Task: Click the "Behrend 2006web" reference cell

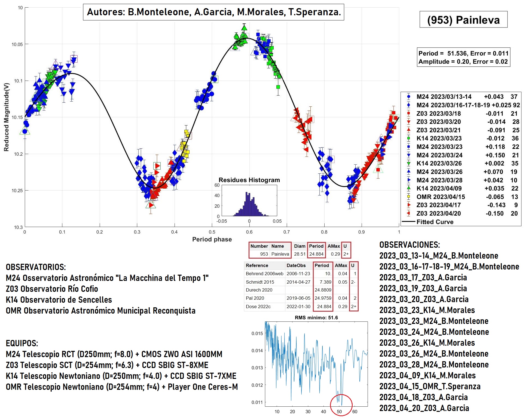Action: click(264, 274)
